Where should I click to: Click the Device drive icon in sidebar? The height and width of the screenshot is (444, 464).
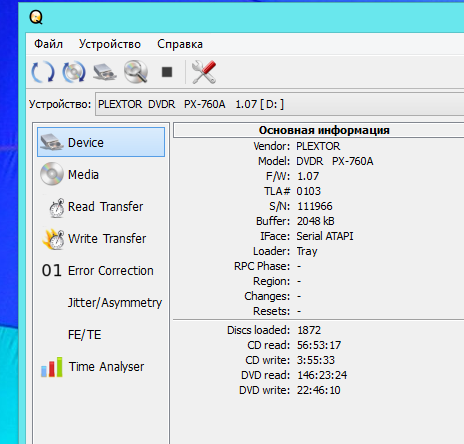(x=52, y=142)
